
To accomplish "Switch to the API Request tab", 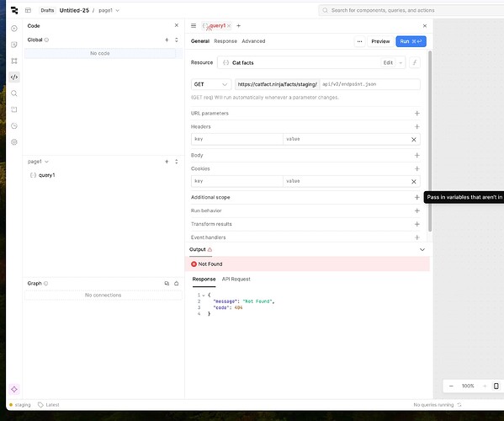I will coord(236,280).
